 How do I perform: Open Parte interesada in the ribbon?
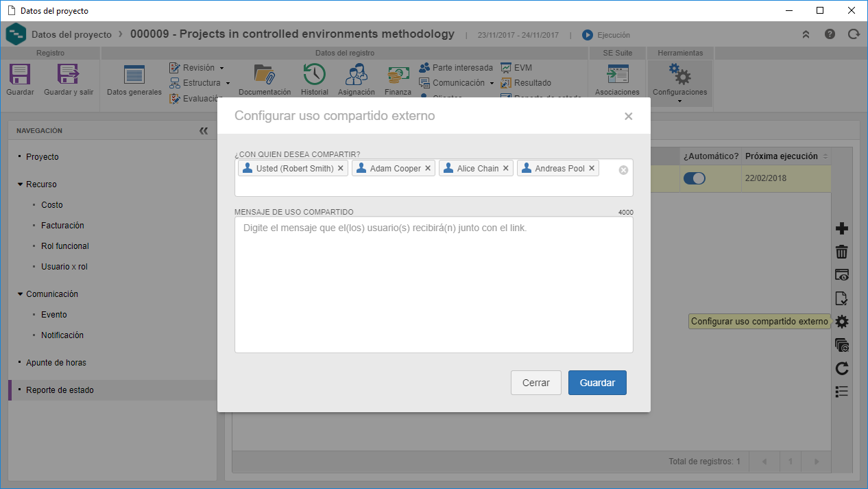point(456,68)
